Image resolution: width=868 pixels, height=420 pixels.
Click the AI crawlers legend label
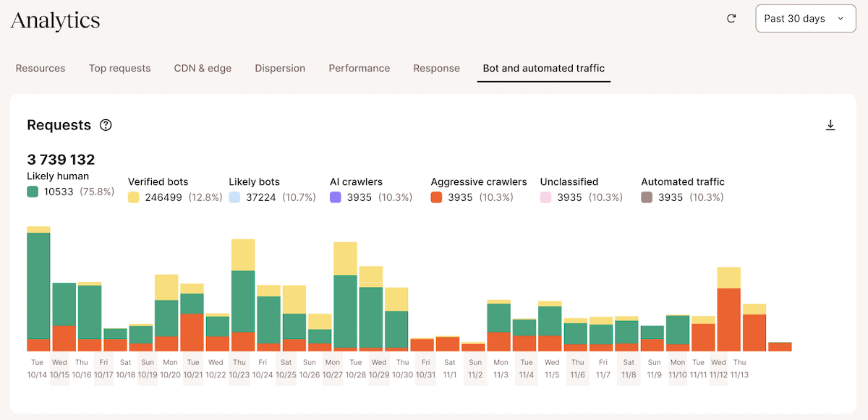(x=356, y=182)
